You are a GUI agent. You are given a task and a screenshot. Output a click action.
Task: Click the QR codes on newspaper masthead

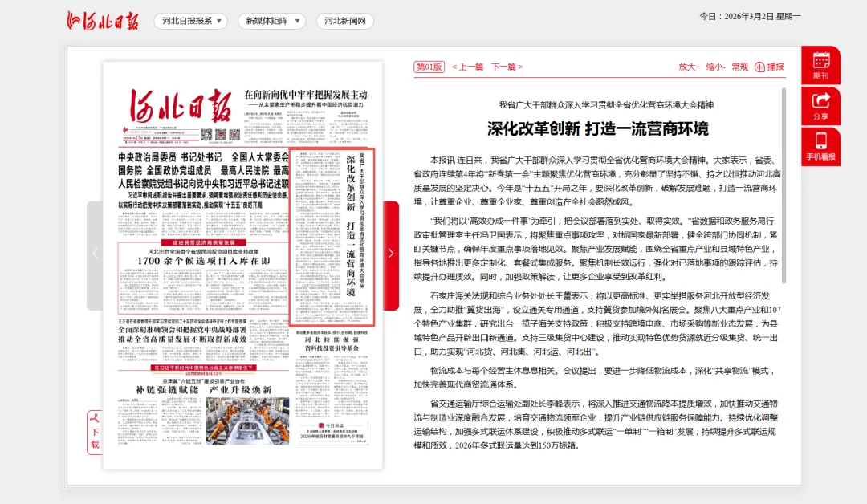click(x=220, y=134)
